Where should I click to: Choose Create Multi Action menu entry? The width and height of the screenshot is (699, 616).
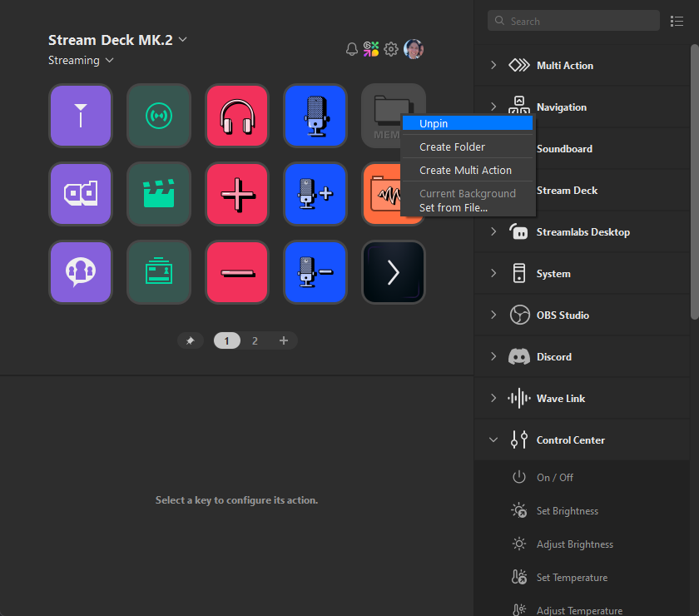coord(468,170)
